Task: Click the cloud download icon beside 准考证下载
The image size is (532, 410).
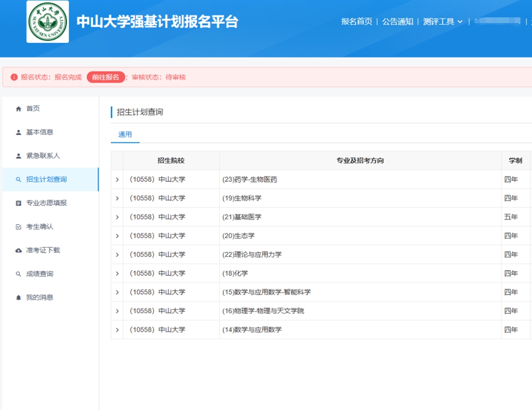Action: 19,250
